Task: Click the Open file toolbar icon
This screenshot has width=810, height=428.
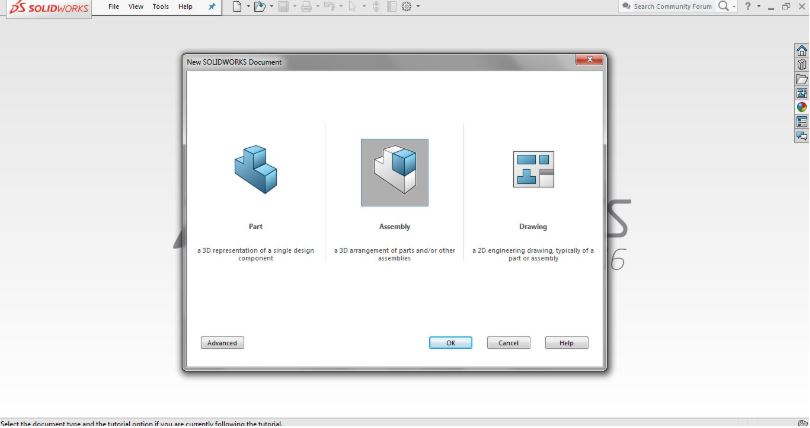Action: tap(260, 7)
